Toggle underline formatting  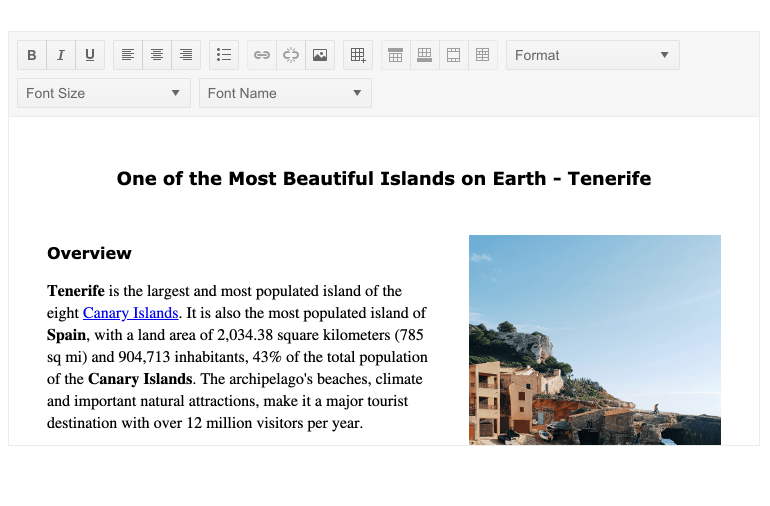coord(90,55)
